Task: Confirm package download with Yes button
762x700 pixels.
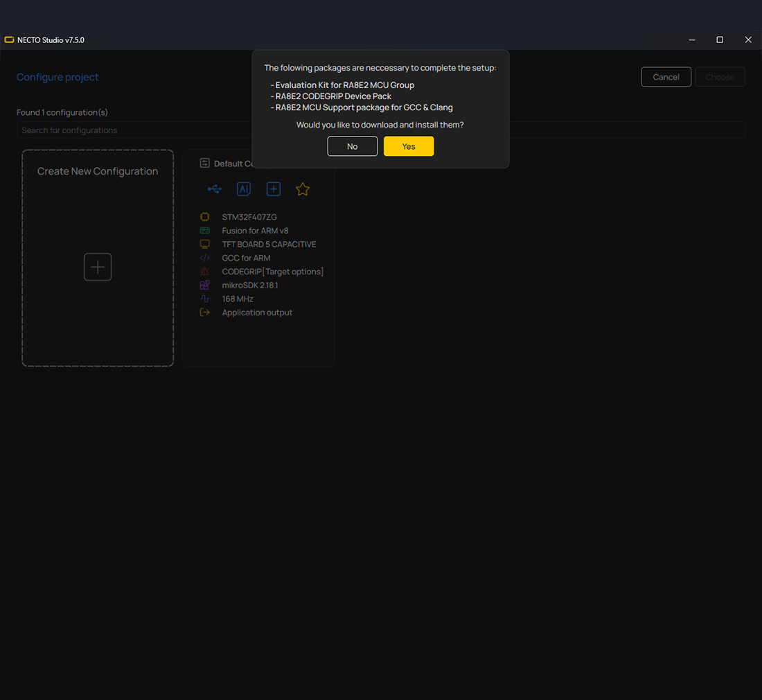Action: [409, 146]
